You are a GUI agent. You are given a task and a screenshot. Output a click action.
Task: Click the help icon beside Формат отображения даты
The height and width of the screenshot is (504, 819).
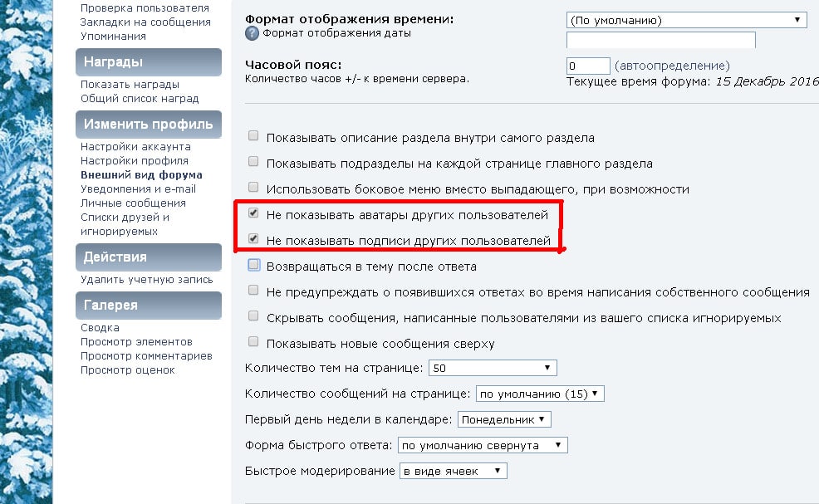tap(252, 33)
